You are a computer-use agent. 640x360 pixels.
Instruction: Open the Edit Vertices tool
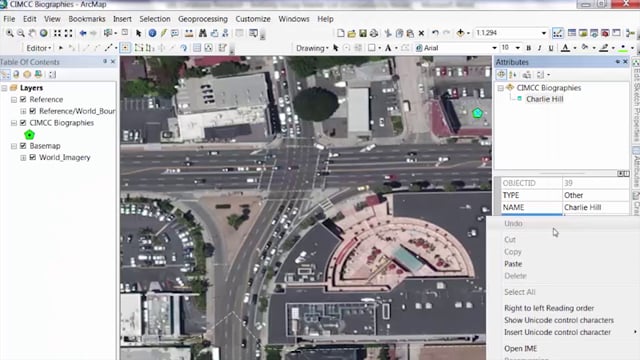click(x=139, y=48)
